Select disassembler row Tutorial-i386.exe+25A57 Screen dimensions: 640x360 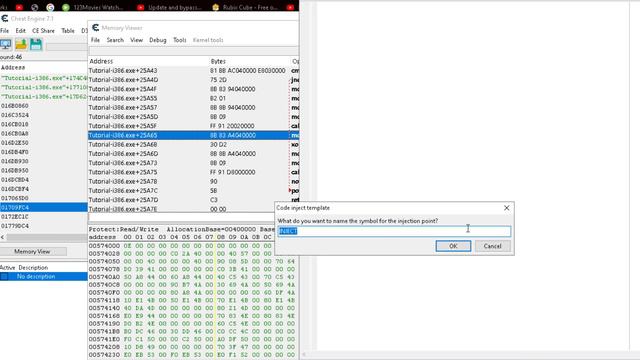coord(193,107)
